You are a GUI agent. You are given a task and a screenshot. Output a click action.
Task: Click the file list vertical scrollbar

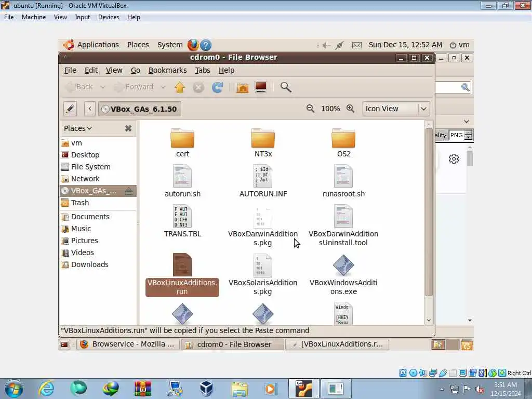coord(429,212)
